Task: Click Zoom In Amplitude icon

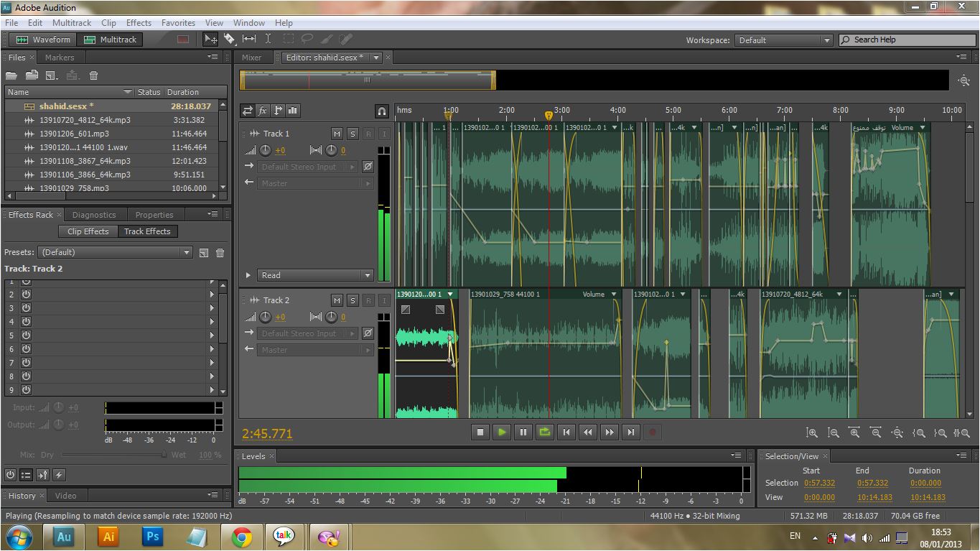Action: click(x=811, y=432)
